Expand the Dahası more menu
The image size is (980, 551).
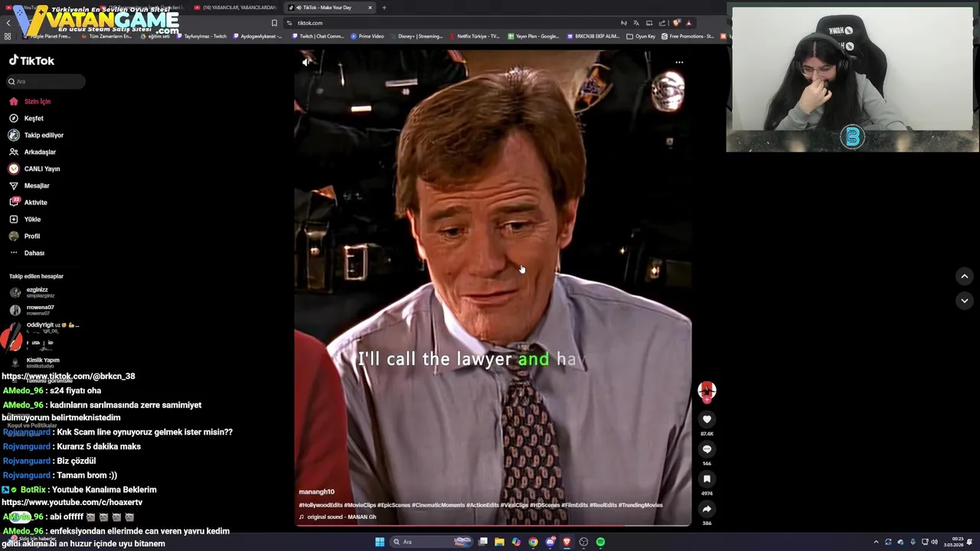tap(27, 253)
